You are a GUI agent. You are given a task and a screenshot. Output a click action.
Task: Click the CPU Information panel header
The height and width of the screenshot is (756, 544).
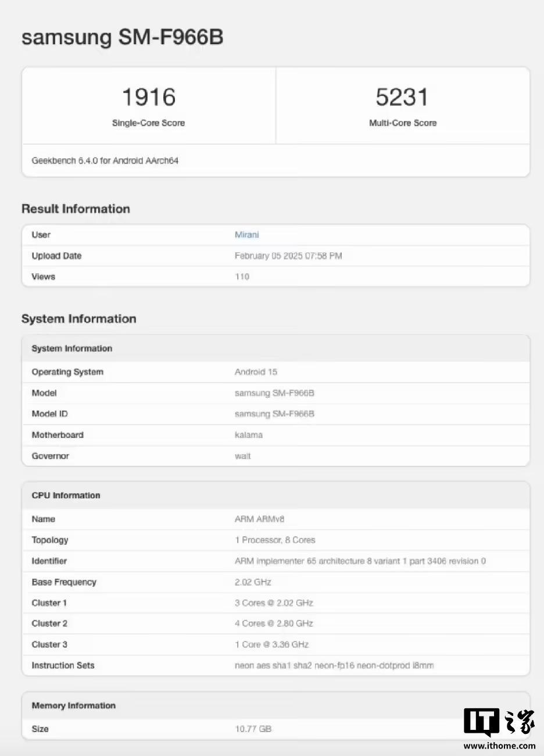point(65,495)
